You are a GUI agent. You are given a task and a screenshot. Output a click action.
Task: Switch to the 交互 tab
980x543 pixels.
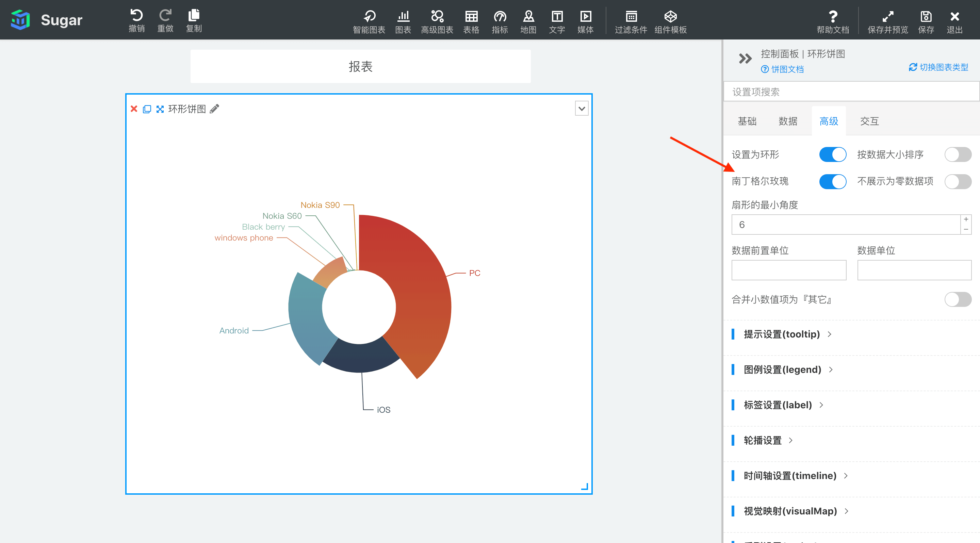(869, 121)
